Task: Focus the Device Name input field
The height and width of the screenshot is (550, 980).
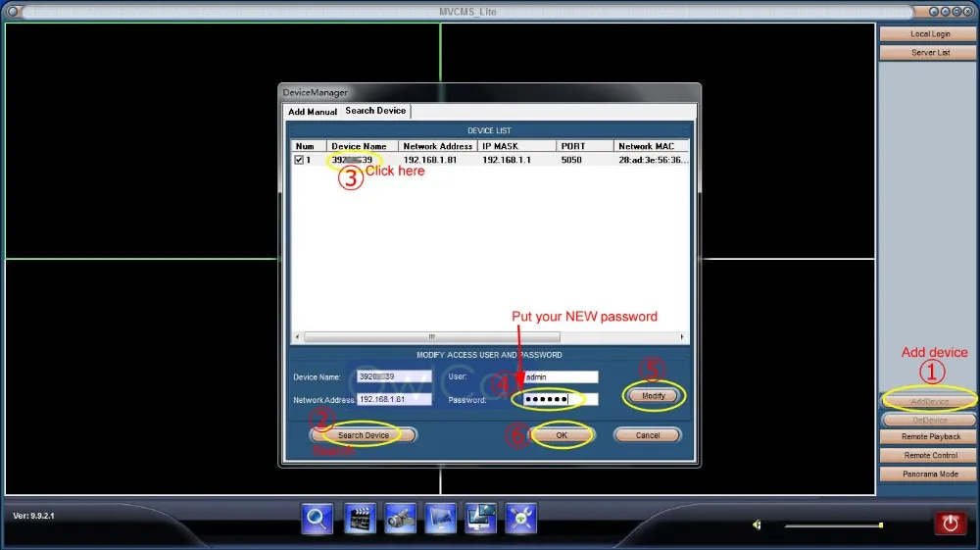Action: pos(394,376)
